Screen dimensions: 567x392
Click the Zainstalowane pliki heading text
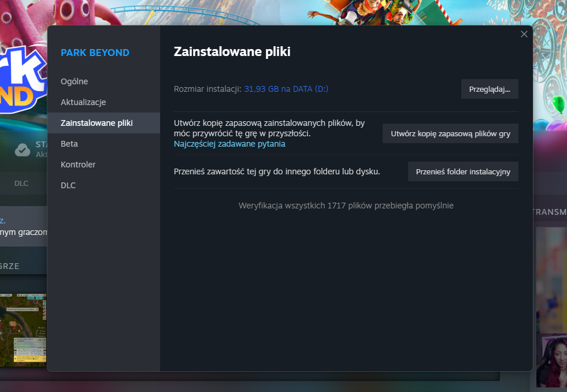(232, 51)
